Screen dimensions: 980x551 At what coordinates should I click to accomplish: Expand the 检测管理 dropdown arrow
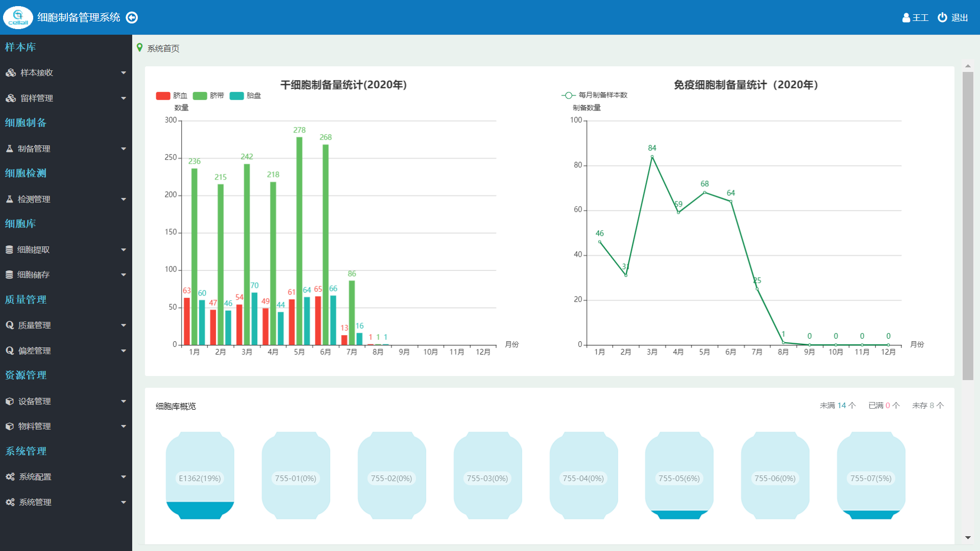124,199
